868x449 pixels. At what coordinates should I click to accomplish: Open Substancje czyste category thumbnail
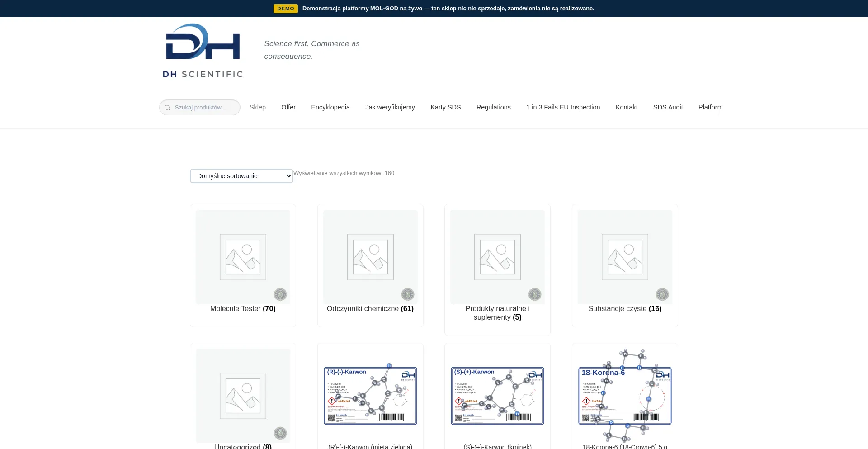tap(625, 257)
